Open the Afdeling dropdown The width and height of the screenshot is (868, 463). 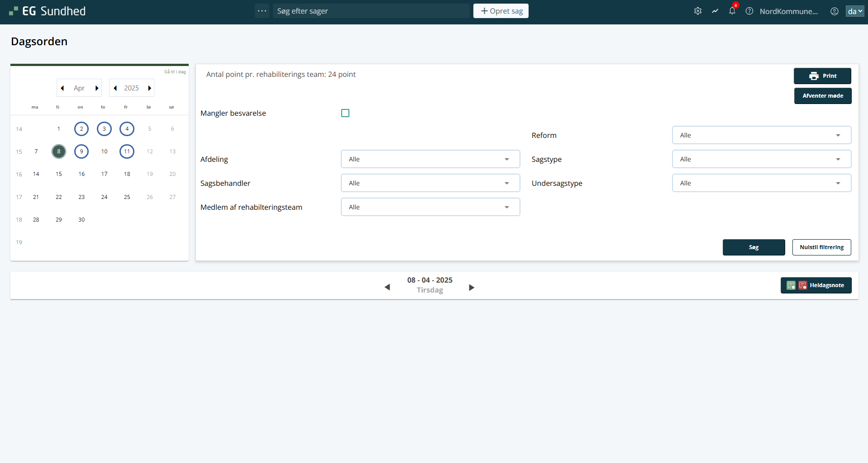tap(430, 159)
